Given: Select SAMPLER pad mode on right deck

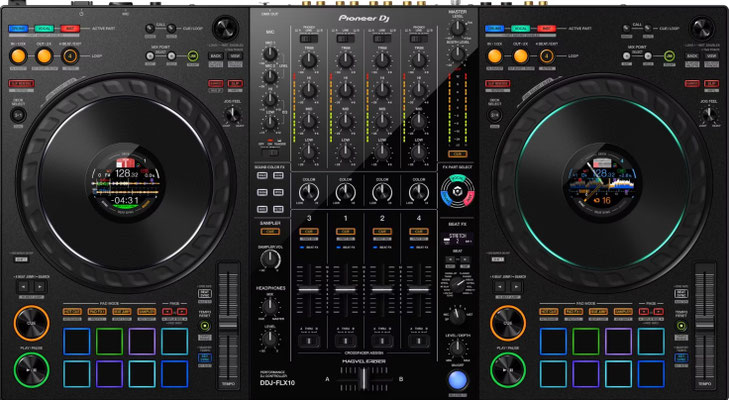Looking at the screenshot, I should [x=623, y=312].
